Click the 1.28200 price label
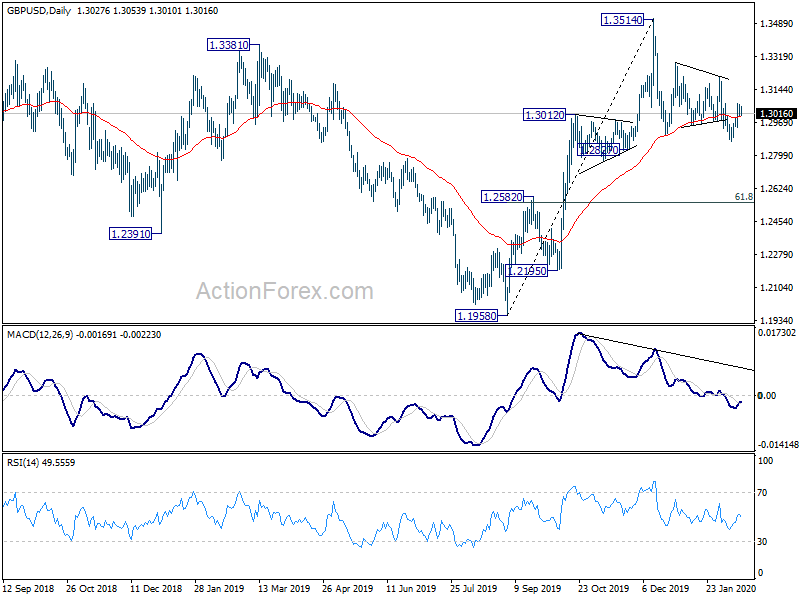Image resolution: width=800 pixels, height=600 pixels. (599, 150)
